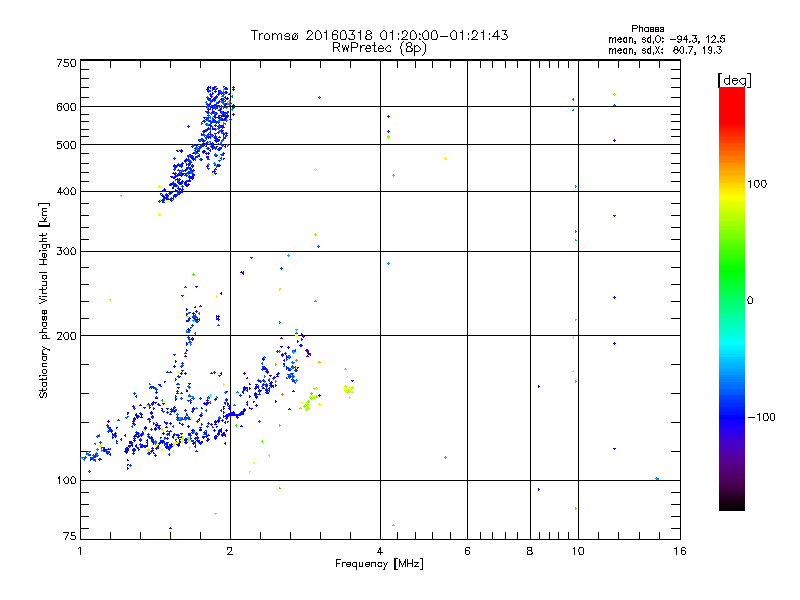Click the "Phases" heading at top right
The width and height of the screenshot is (800, 600).
coord(647,29)
